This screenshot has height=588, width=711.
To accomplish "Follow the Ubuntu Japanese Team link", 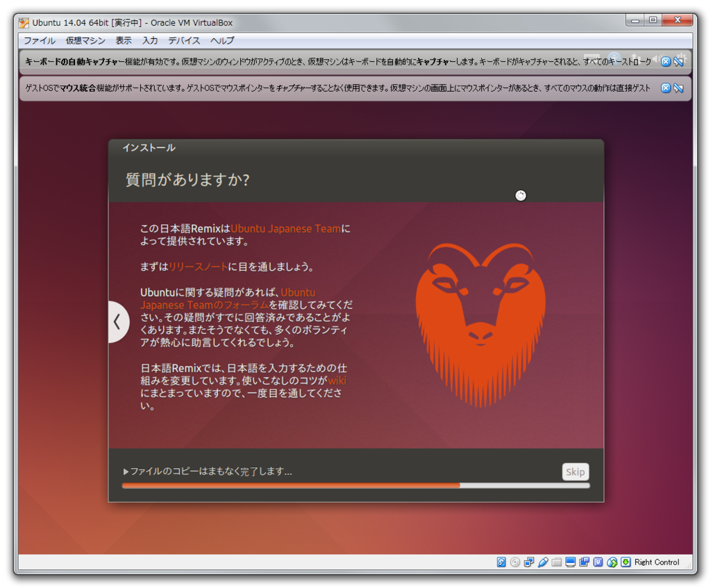I will pos(285,228).
